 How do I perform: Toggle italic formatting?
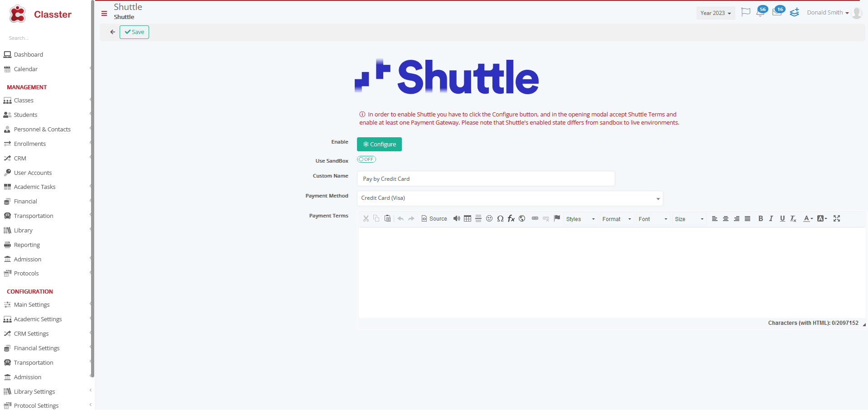point(772,218)
